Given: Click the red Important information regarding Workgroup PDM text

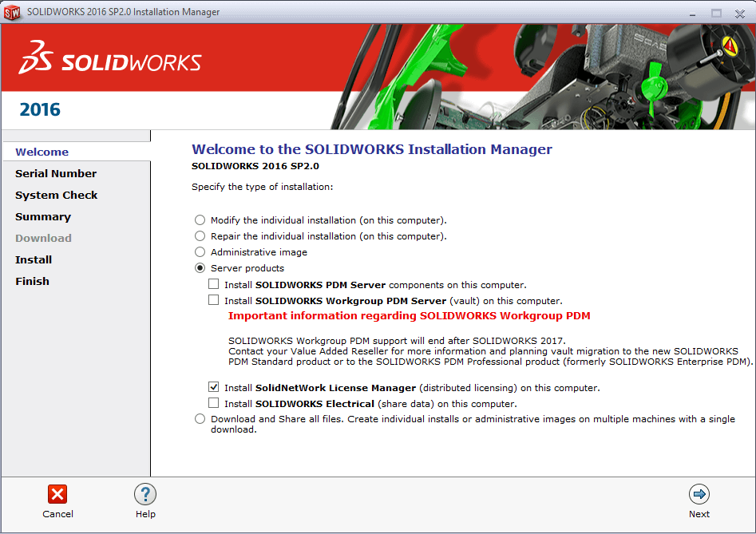Looking at the screenshot, I should pos(410,315).
